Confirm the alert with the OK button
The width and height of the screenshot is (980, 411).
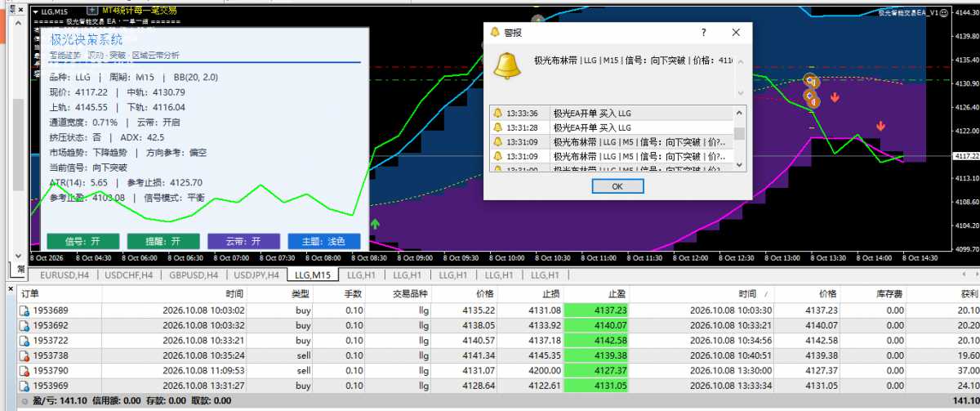[617, 186]
